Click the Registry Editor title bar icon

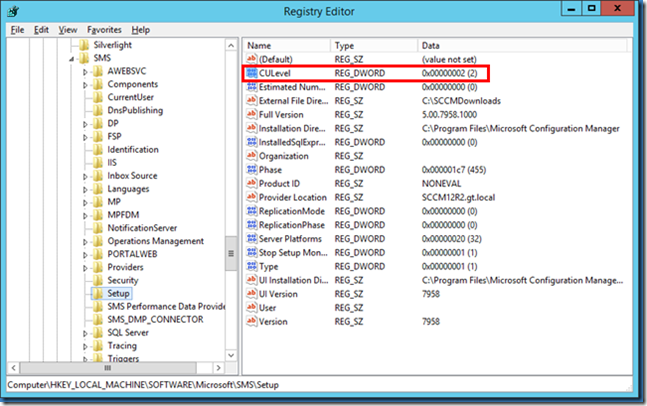click(x=13, y=11)
